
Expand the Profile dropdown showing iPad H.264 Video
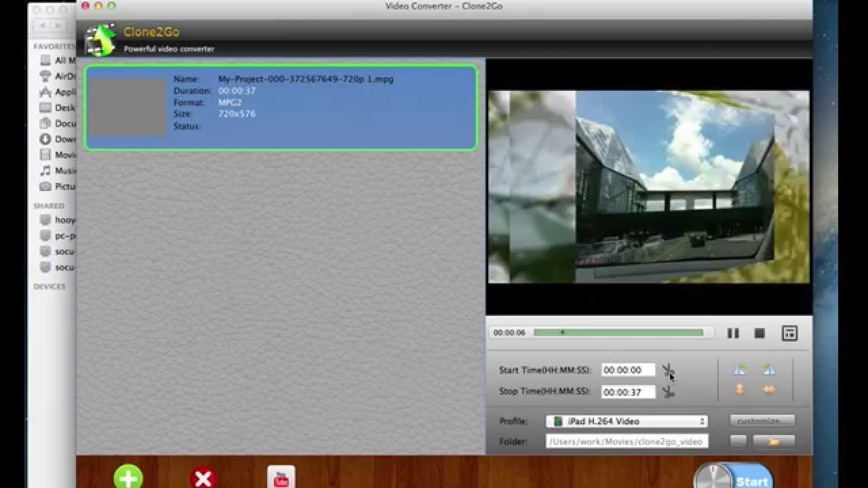coord(627,422)
